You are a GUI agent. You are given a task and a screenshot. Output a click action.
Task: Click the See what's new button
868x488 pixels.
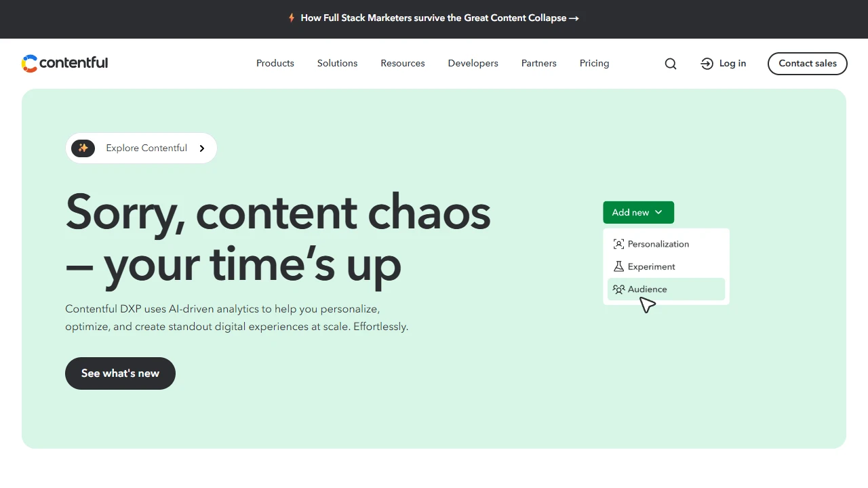point(120,373)
